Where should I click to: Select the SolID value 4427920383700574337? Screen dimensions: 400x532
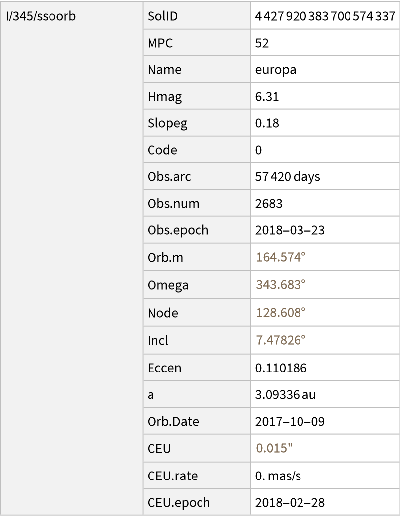click(x=324, y=16)
